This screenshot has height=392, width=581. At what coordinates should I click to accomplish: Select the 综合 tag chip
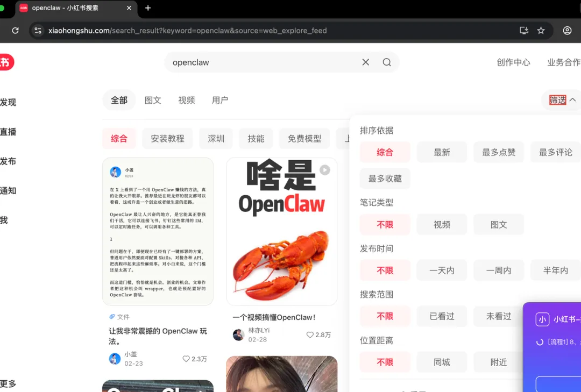(x=119, y=139)
